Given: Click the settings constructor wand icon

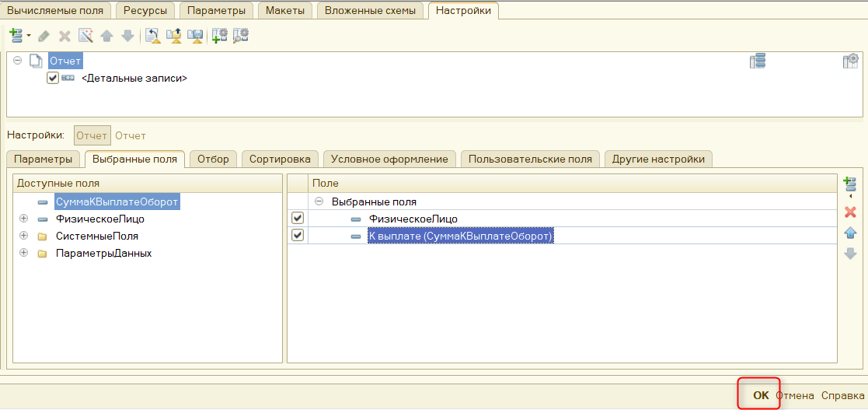Looking at the screenshot, I should 85,36.
